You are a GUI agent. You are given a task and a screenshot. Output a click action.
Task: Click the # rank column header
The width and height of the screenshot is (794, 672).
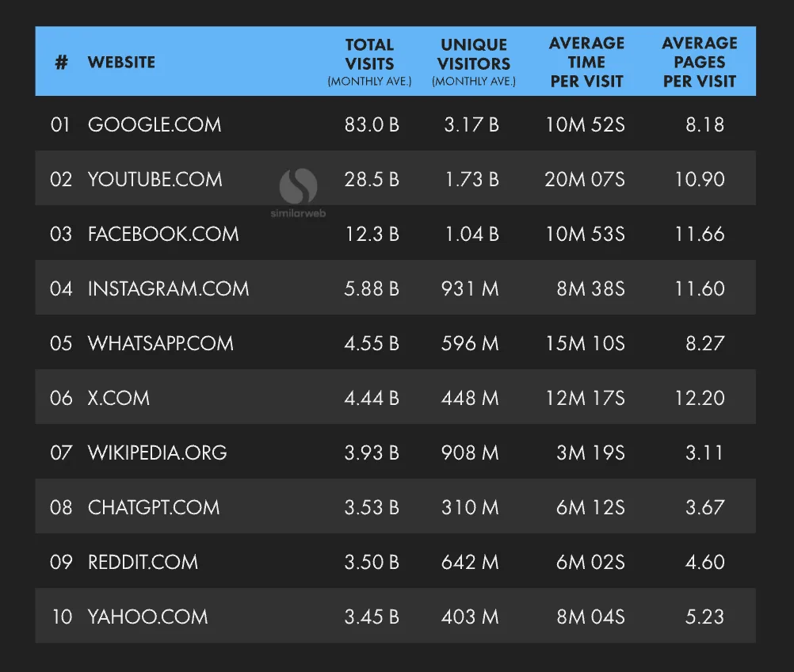(61, 62)
